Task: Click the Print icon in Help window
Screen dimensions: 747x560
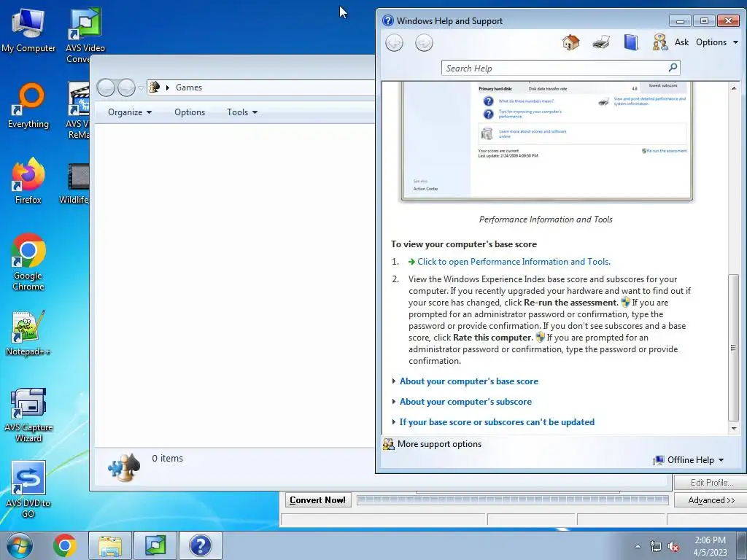Action: tap(601, 42)
